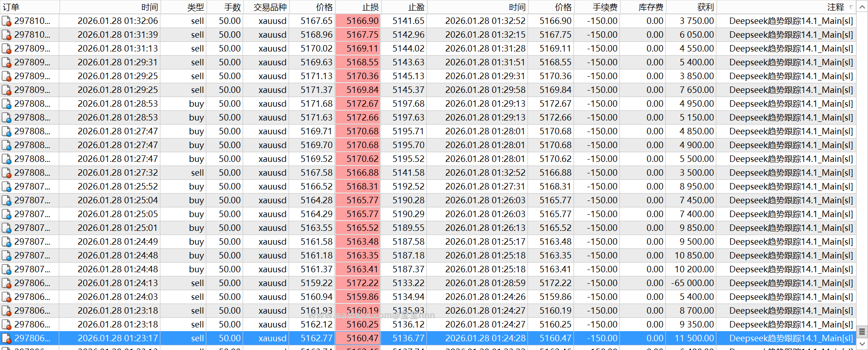
Task: Click the profit value 10 200.00
Action: [694, 270]
